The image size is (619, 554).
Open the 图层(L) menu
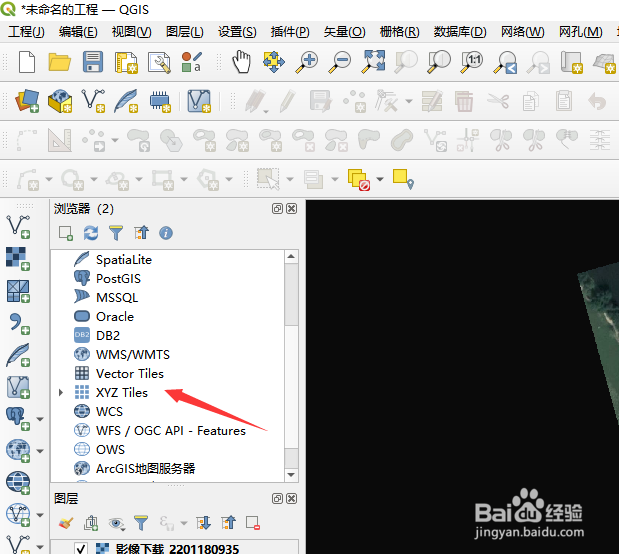(x=185, y=32)
